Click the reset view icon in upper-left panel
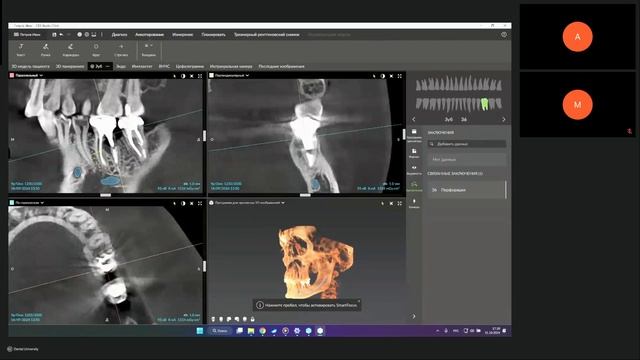This screenshot has width=640, height=360. pyautogui.click(x=191, y=76)
